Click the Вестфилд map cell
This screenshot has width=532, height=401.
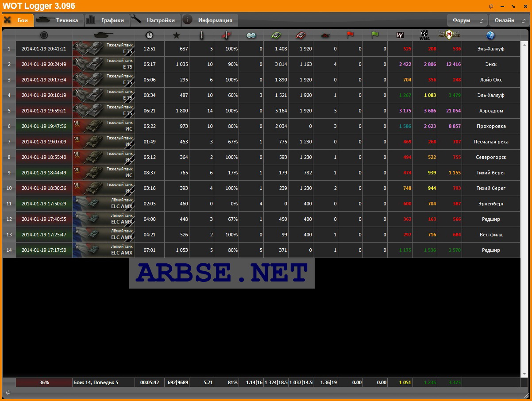[x=491, y=235]
